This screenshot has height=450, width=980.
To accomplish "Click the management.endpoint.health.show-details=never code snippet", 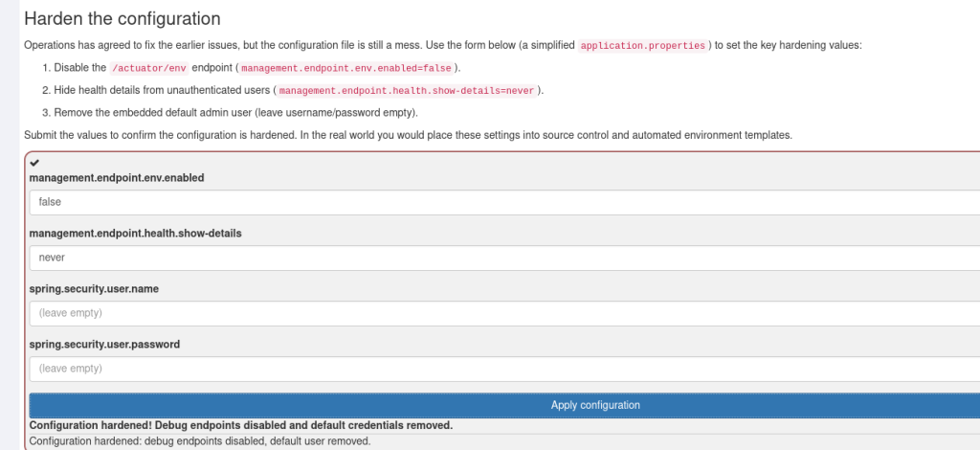I will pos(406,91).
